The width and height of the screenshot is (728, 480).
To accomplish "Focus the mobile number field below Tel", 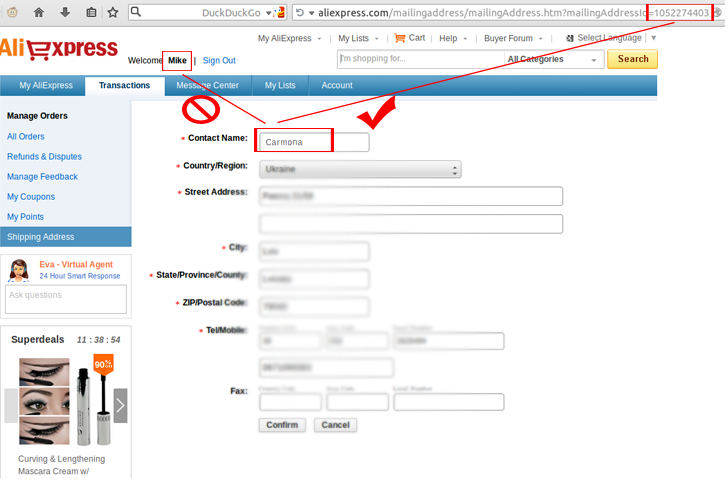I will pos(326,368).
